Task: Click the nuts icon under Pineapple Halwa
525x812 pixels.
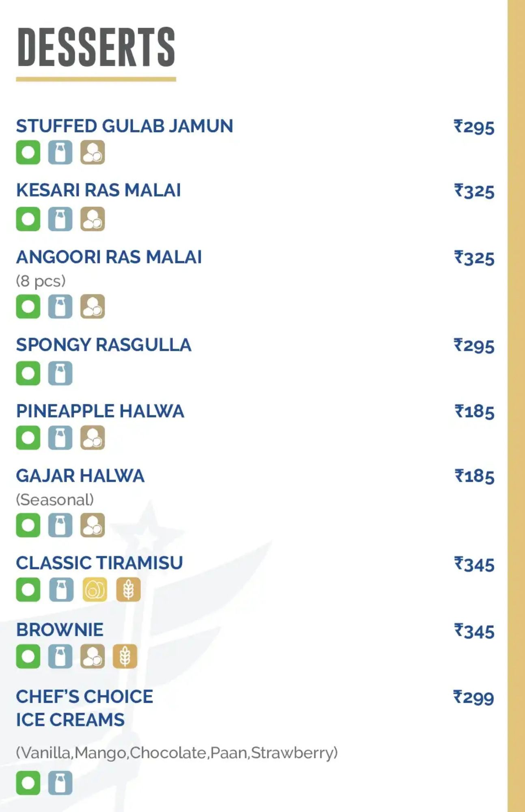Action: [x=93, y=438]
